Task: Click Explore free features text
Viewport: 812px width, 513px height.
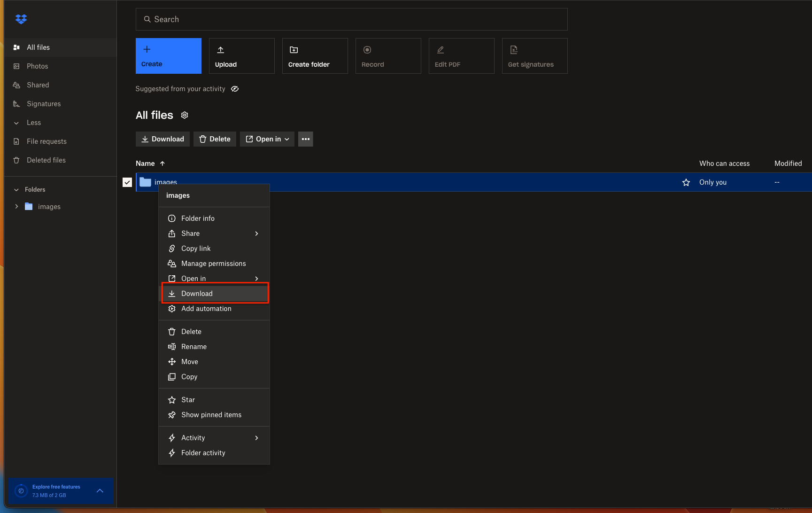Action: click(x=56, y=487)
